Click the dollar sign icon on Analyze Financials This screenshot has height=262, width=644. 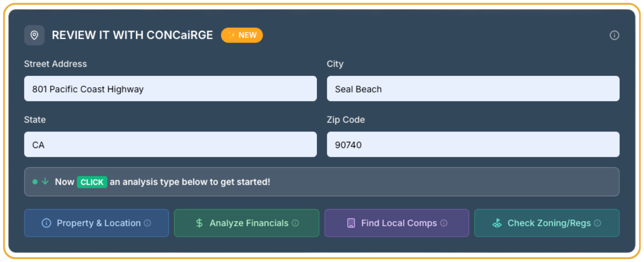[x=199, y=223]
